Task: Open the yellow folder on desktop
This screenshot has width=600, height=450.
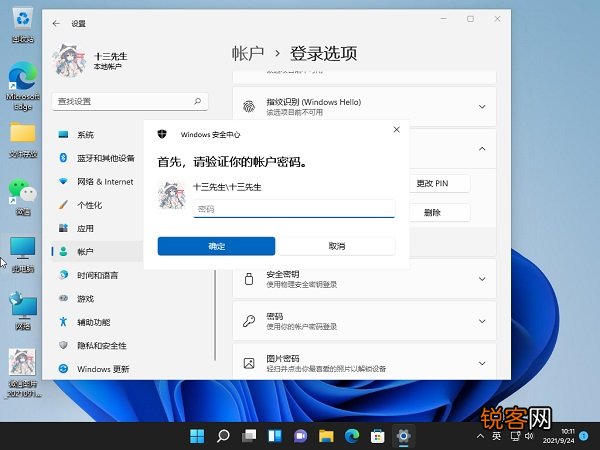Action: 23,140
